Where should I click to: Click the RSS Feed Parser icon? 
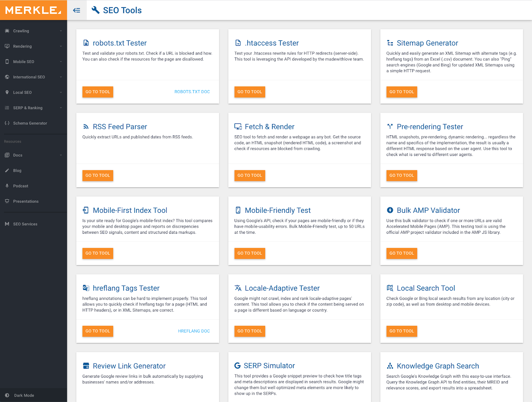tap(86, 127)
